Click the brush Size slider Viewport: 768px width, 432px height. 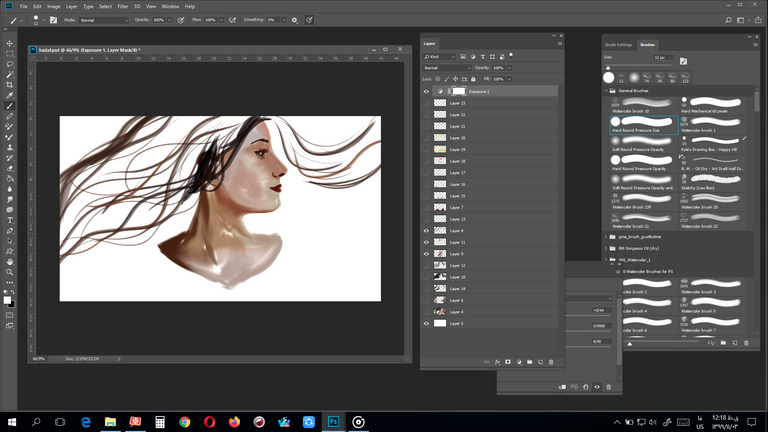pyautogui.click(x=639, y=66)
